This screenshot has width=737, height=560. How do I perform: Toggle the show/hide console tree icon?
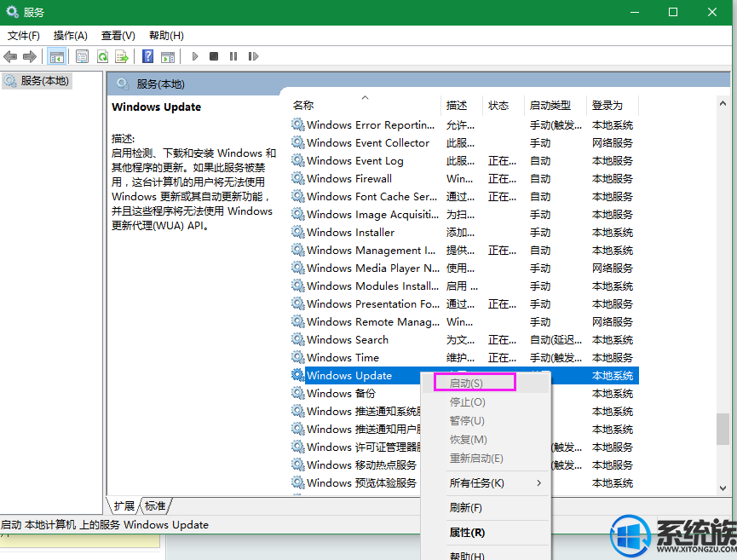point(57,57)
